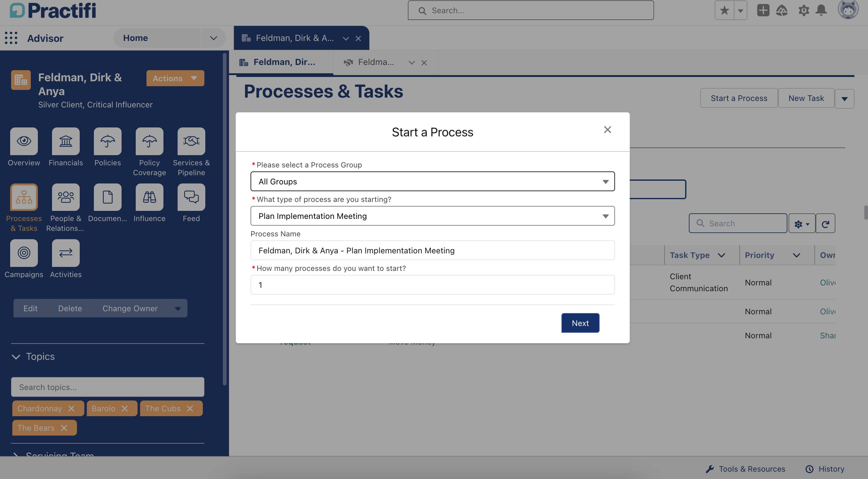Close the Feldman workspace tab
868x479 pixels.
pyautogui.click(x=358, y=38)
